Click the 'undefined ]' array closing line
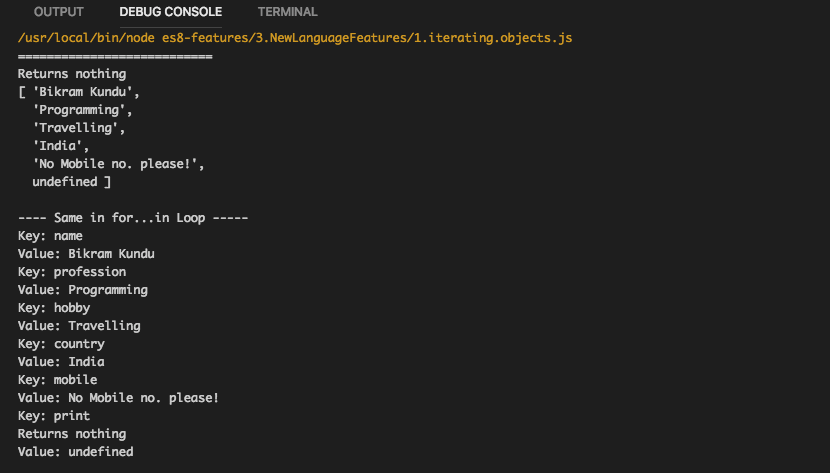This screenshot has width=830, height=473. [72, 182]
